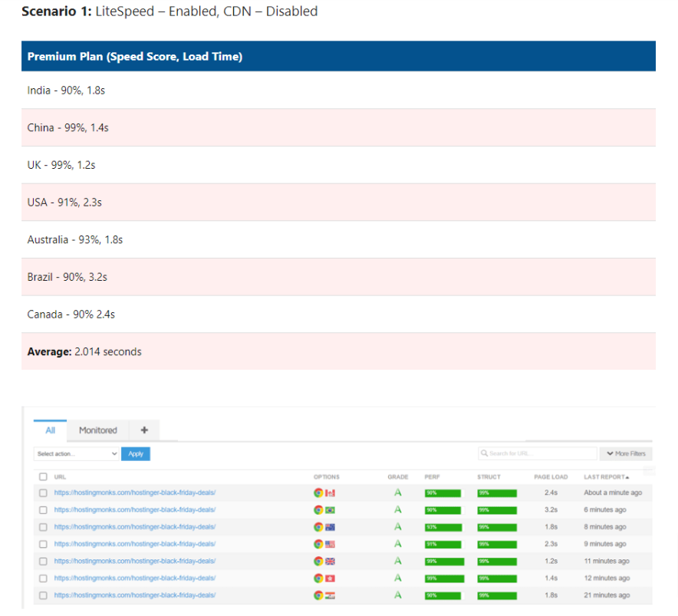This screenshot has height=616, width=678.
Task: Click the magnifier icon in the URL search box
Action: click(x=484, y=453)
